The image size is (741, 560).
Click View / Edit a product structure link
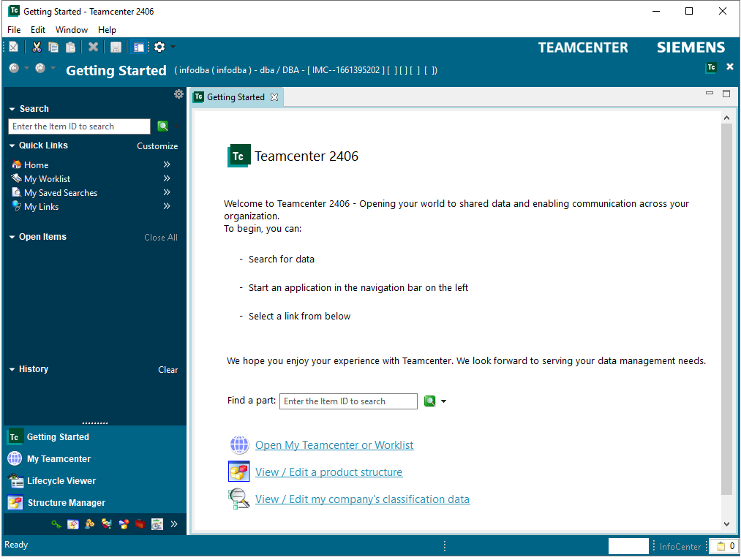(329, 472)
